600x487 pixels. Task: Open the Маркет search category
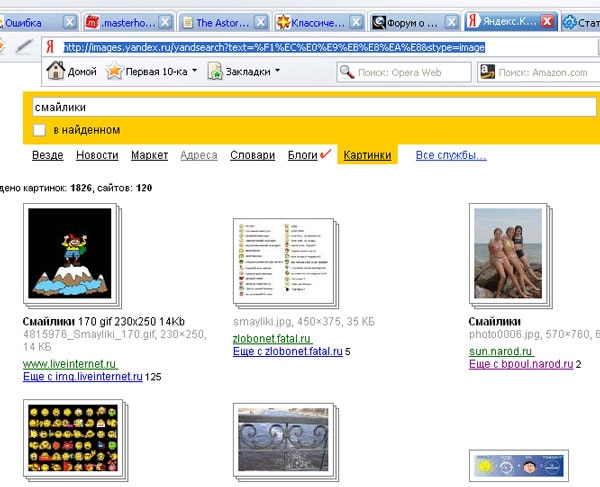pyautogui.click(x=150, y=155)
